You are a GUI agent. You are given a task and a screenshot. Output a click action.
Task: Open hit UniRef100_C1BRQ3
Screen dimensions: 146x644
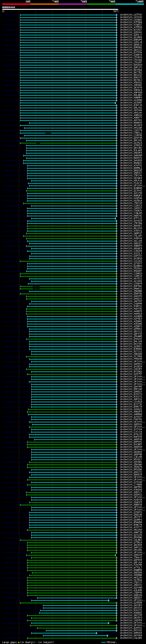(131, 273)
